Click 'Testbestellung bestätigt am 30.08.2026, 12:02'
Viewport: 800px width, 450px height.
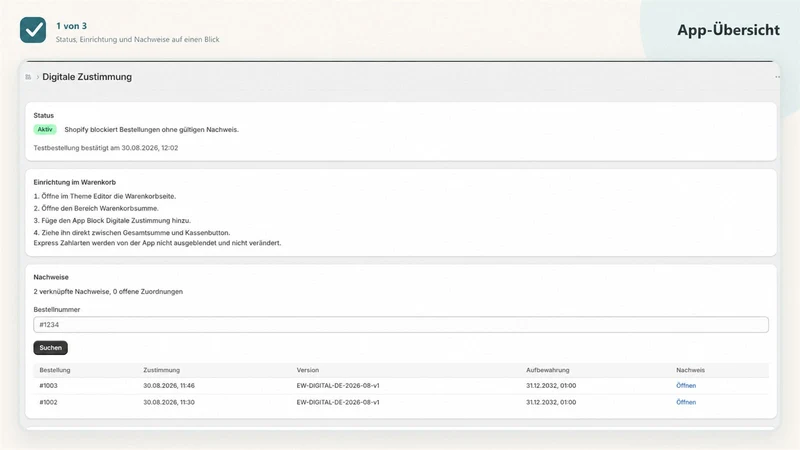click(x=106, y=148)
